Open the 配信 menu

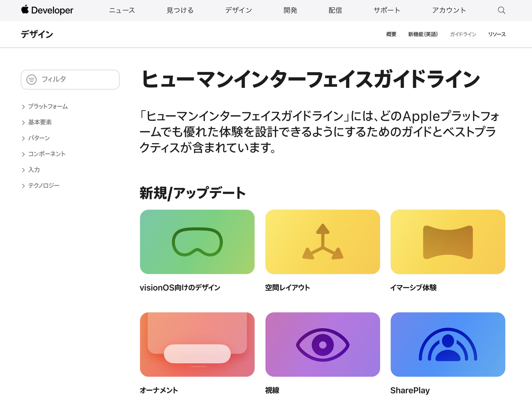[335, 10]
